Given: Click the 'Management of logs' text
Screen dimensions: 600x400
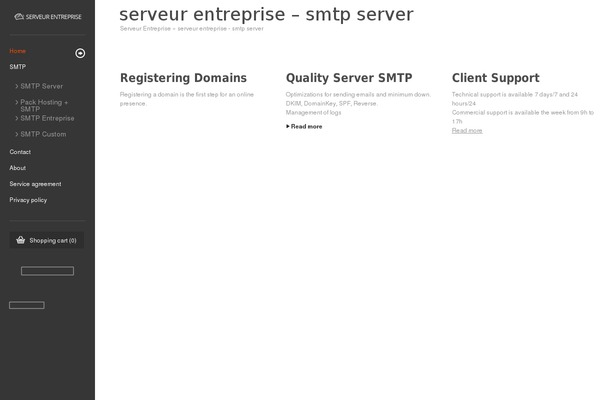Looking at the screenshot, I should [313, 113].
